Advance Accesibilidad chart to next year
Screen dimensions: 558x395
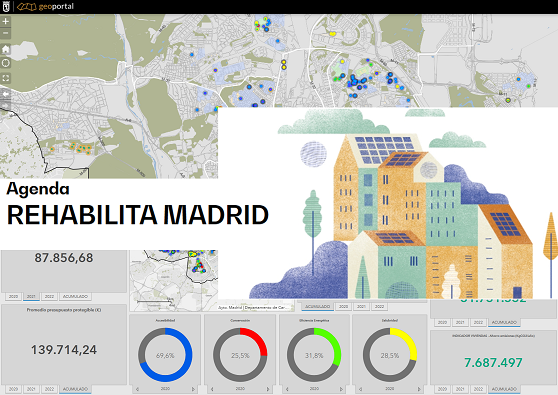(x=194, y=389)
